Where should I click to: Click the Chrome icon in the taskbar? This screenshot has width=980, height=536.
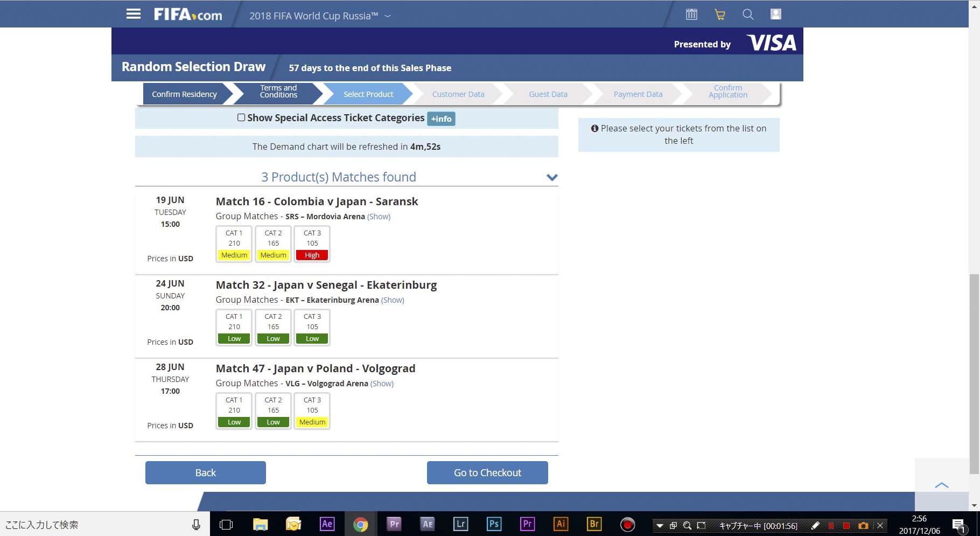click(x=360, y=524)
